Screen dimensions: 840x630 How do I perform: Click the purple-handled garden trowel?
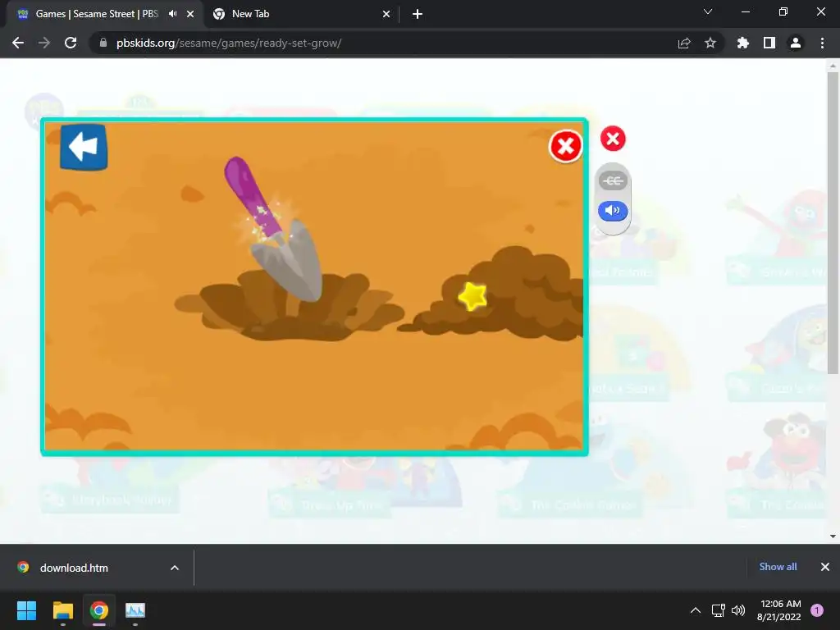[x=273, y=229]
